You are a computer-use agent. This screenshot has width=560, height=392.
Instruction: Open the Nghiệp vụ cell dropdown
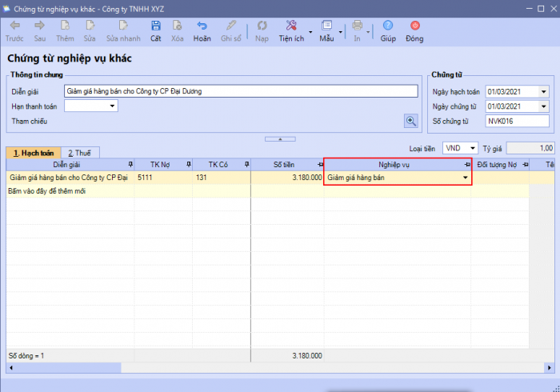tap(465, 178)
